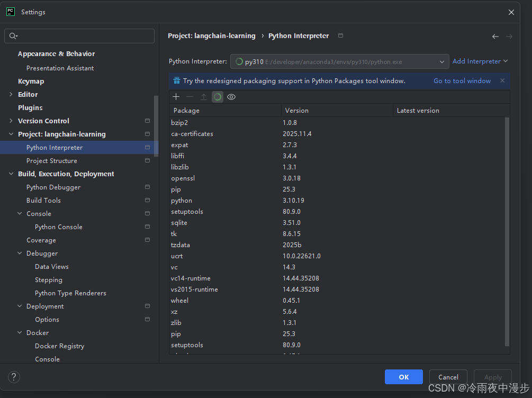
Task: Click the OK button
Action: click(x=404, y=377)
